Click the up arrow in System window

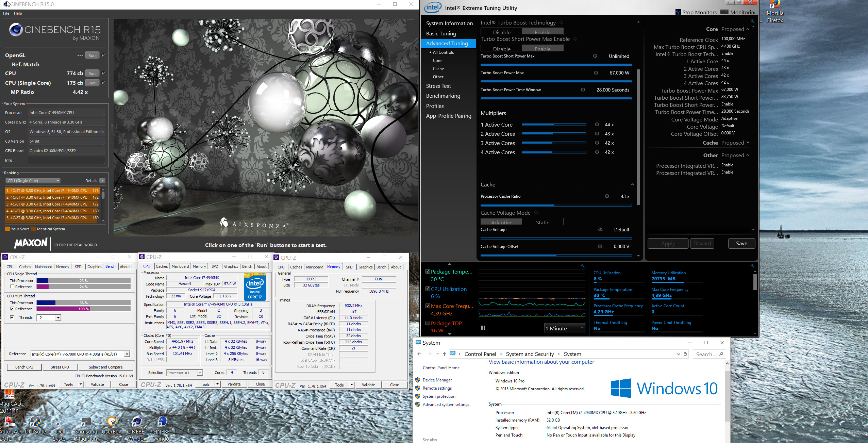(444, 354)
